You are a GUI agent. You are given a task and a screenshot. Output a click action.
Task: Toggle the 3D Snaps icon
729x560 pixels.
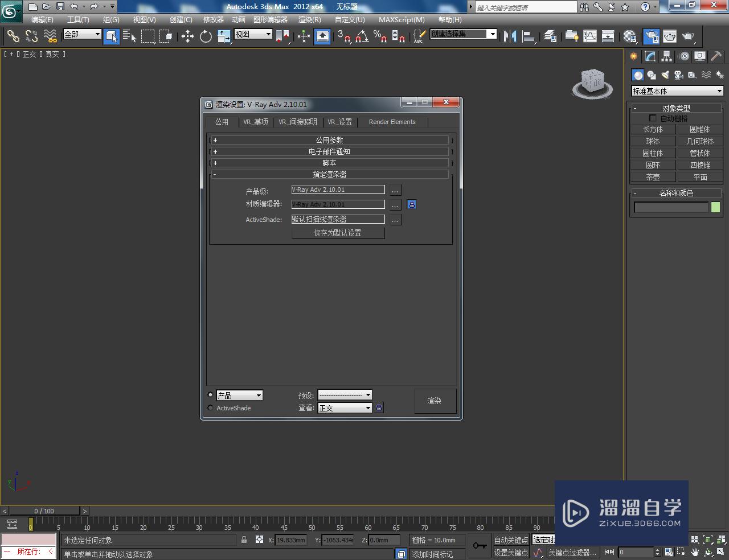(343, 36)
